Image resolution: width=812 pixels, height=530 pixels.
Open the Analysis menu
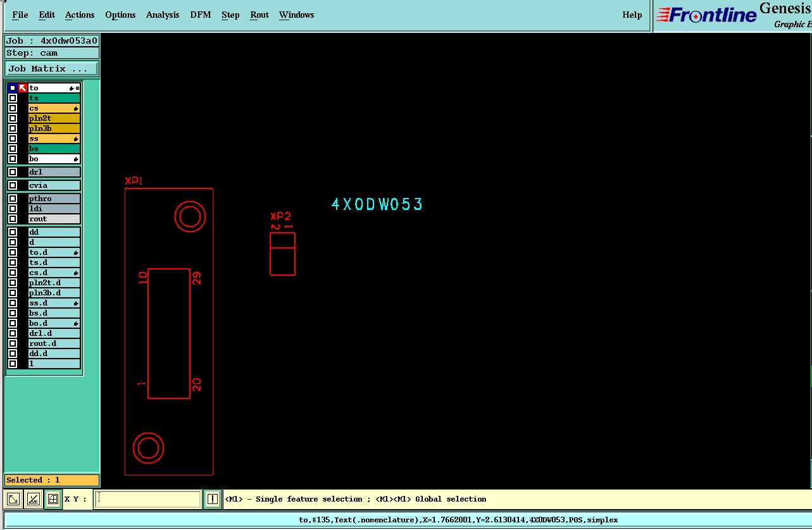[163, 15]
